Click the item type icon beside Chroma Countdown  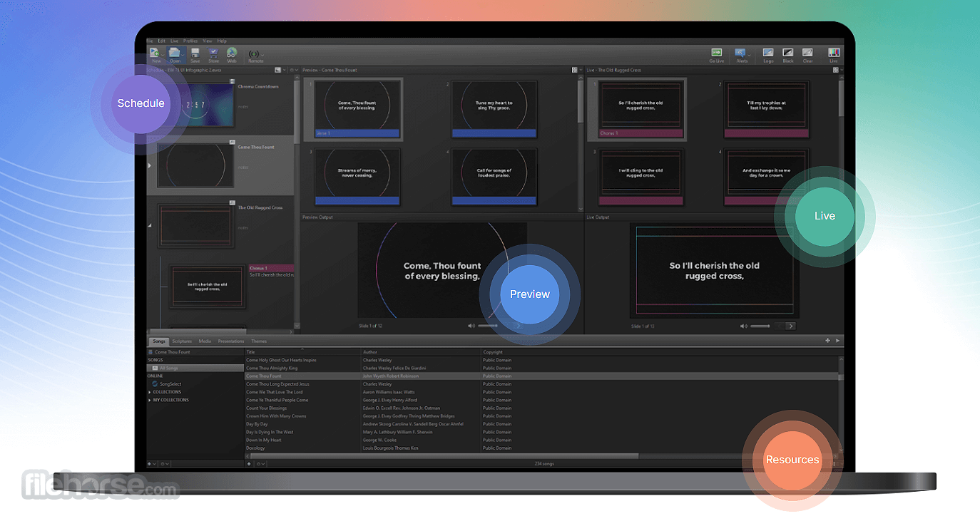click(x=232, y=82)
